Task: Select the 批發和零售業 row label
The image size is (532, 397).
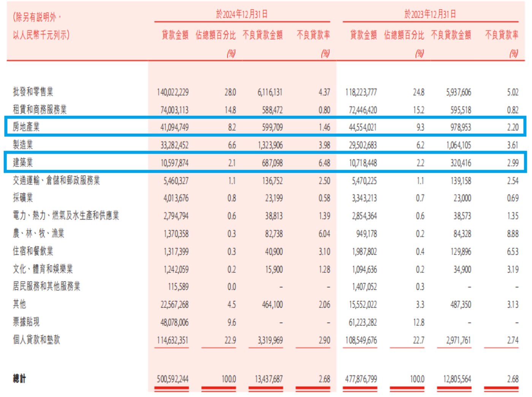Action: point(33,92)
